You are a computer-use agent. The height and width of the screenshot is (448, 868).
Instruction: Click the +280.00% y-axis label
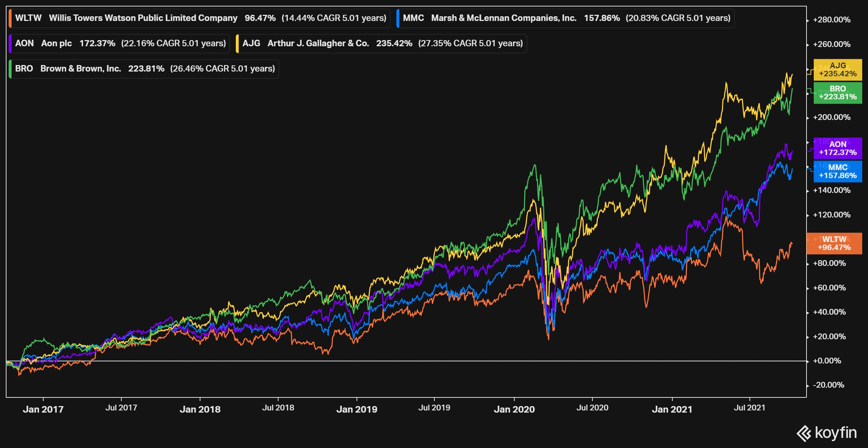pos(832,20)
